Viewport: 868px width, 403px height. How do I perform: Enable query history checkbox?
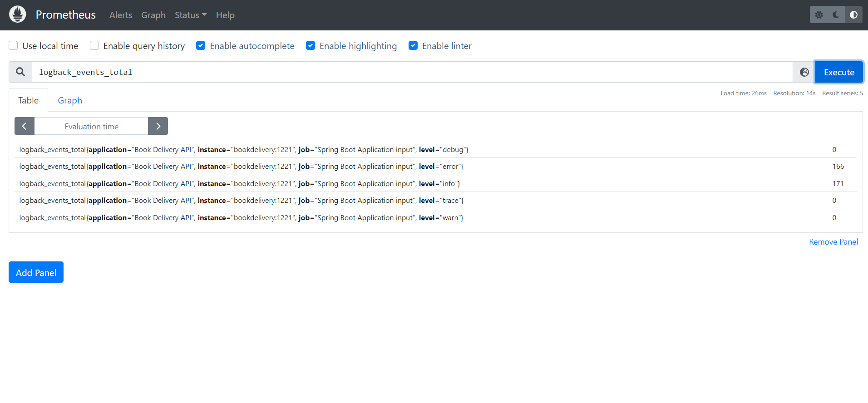[x=94, y=45]
